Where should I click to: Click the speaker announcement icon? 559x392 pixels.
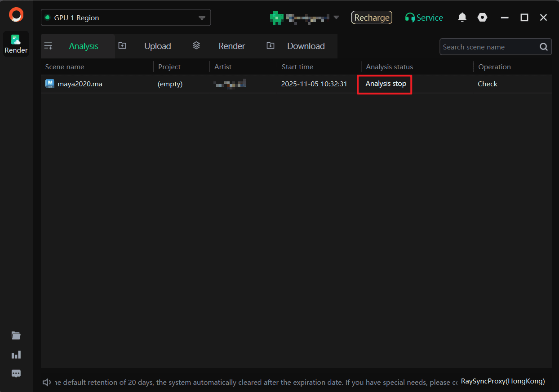(47, 382)
